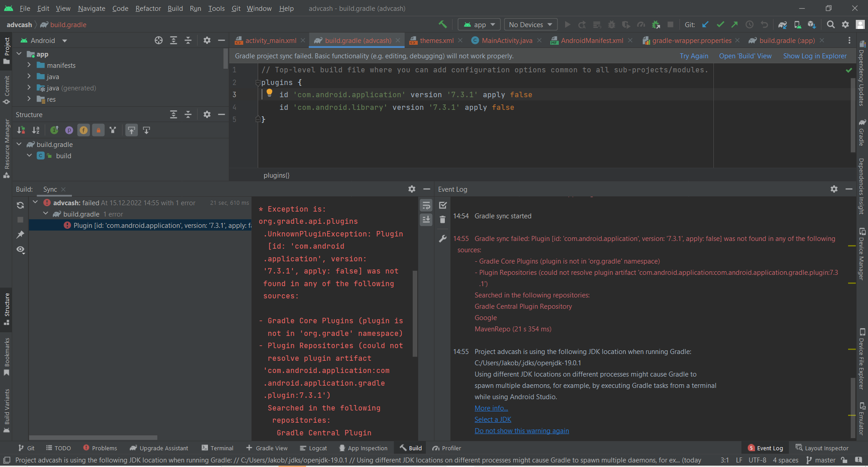Click the Git Push arrow icon

pyautogui.click(x=735, y=24)
